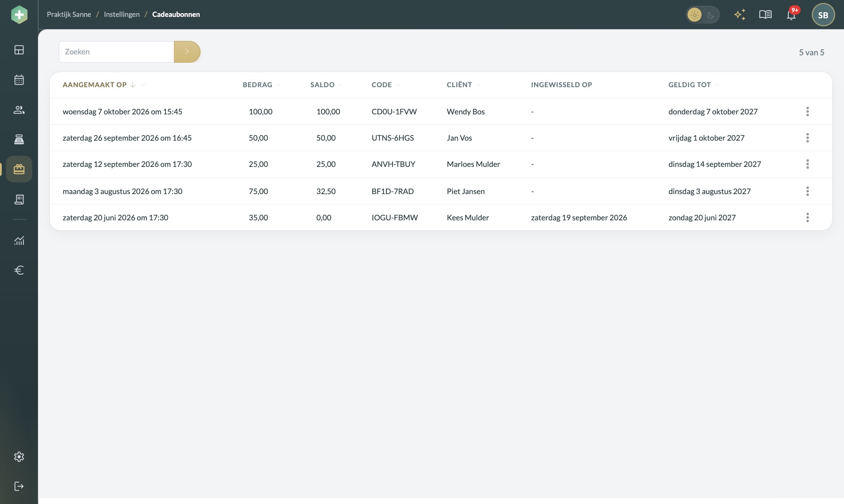Open the AI sparkles assistant icon
The image size is (844, 504).
click(740, 15)
